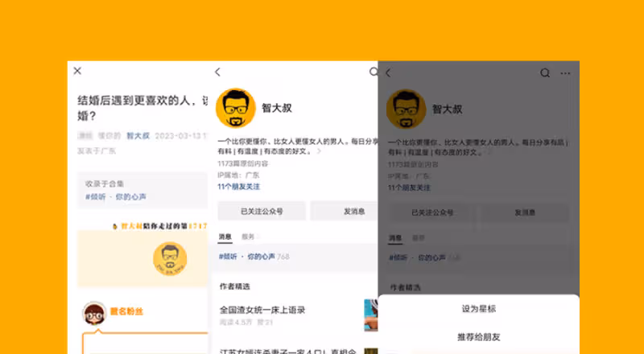Click 1173篇原创内容 text in middle panel
644x354 pixels.
coord(243,163)
